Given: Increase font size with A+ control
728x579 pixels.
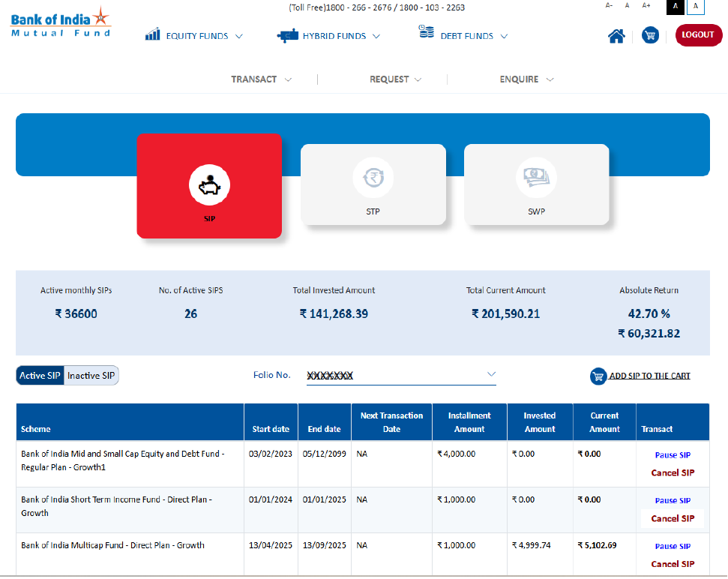Looking at the screenshot, I should point(646,5).
